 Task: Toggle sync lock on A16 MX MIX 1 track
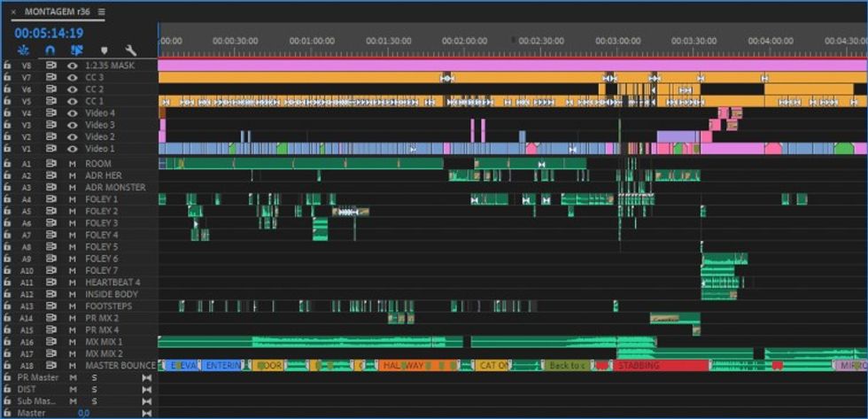(51, 342)
